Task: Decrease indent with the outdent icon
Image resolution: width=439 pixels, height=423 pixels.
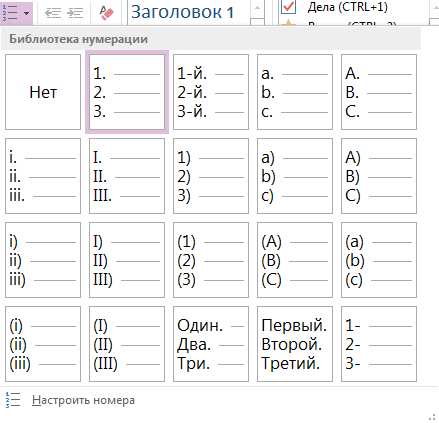Action: (x=53, y=13)
